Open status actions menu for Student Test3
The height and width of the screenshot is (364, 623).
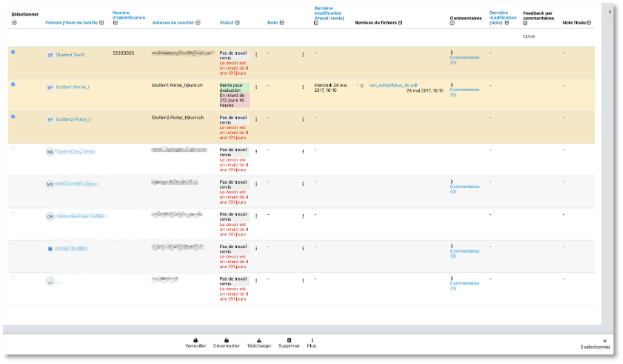256,54
